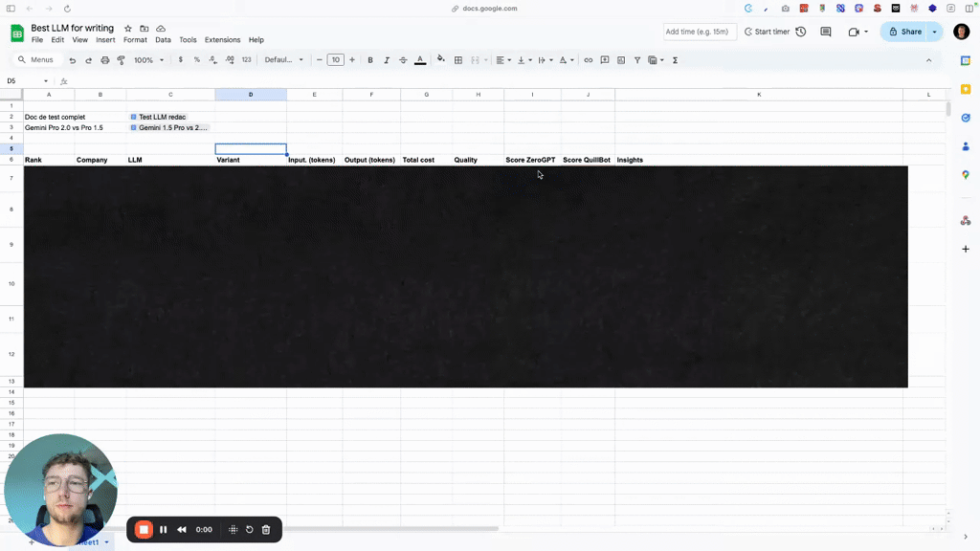Open the Format menu
Image resolution: width=980 pixels, height=551 pixels.
(x=135, y=40)
